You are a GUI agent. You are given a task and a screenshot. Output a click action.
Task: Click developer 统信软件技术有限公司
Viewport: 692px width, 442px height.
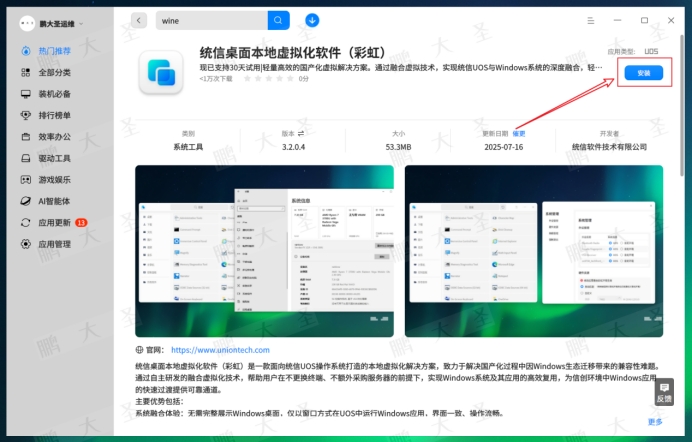609,147
